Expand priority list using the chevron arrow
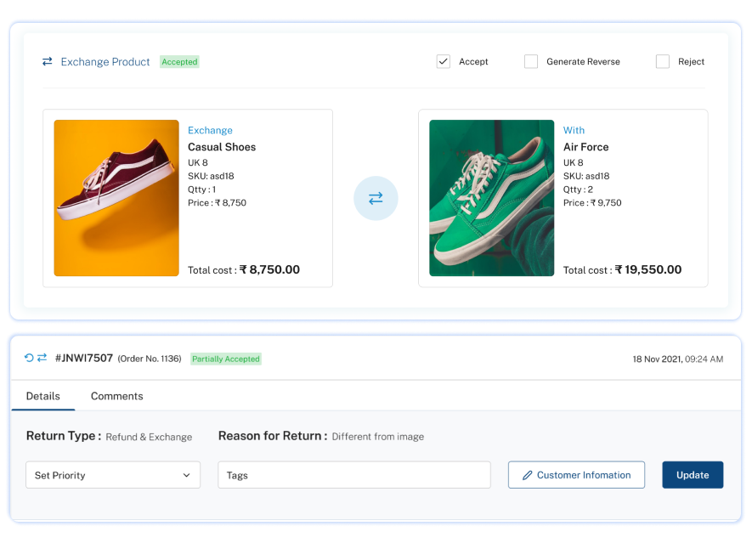 187,475
